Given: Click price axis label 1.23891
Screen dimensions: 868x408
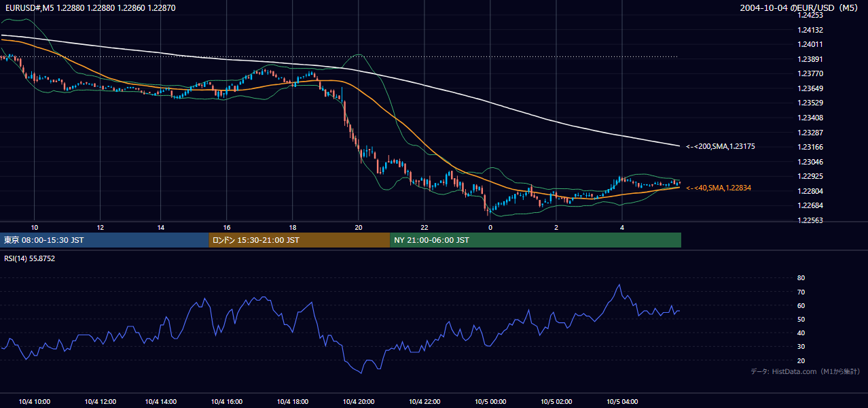Looking at the screenshot, I should pos(810,59).
